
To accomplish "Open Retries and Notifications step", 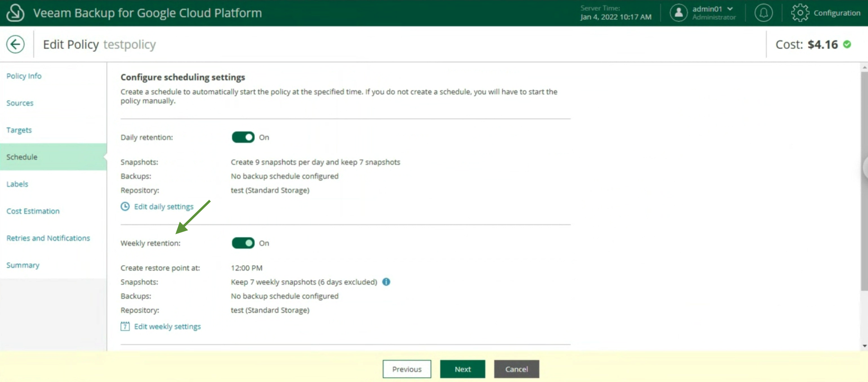I will [x=48, y=238].
